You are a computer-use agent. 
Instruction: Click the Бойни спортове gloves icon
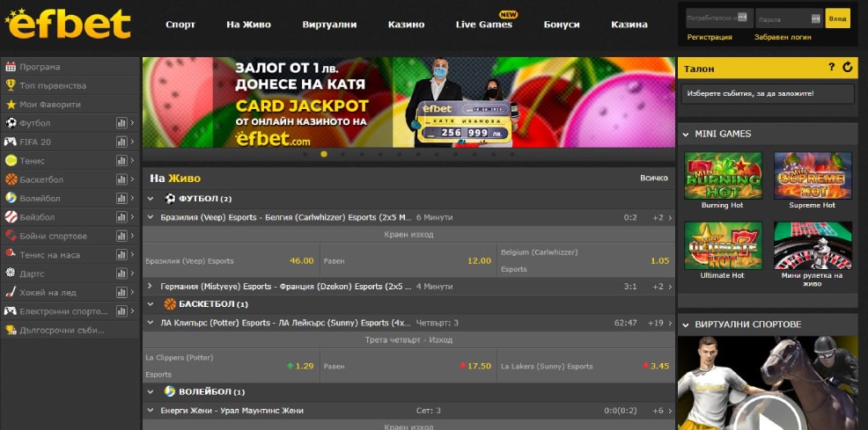coord(11,236)
